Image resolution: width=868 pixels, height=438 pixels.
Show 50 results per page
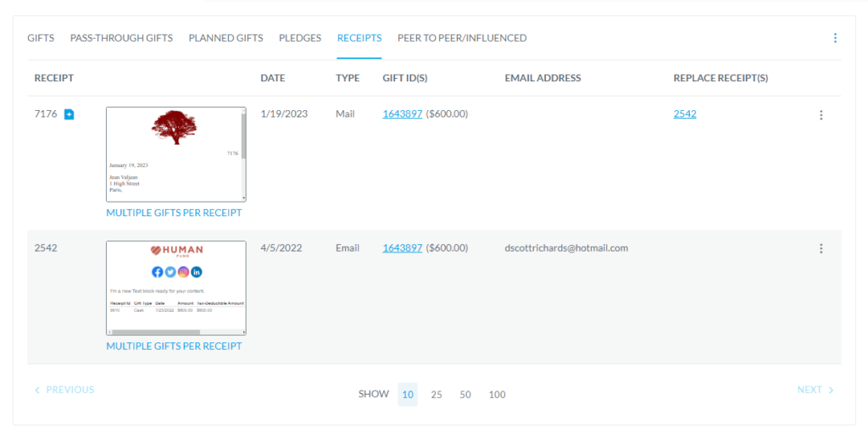pos(465,394)
